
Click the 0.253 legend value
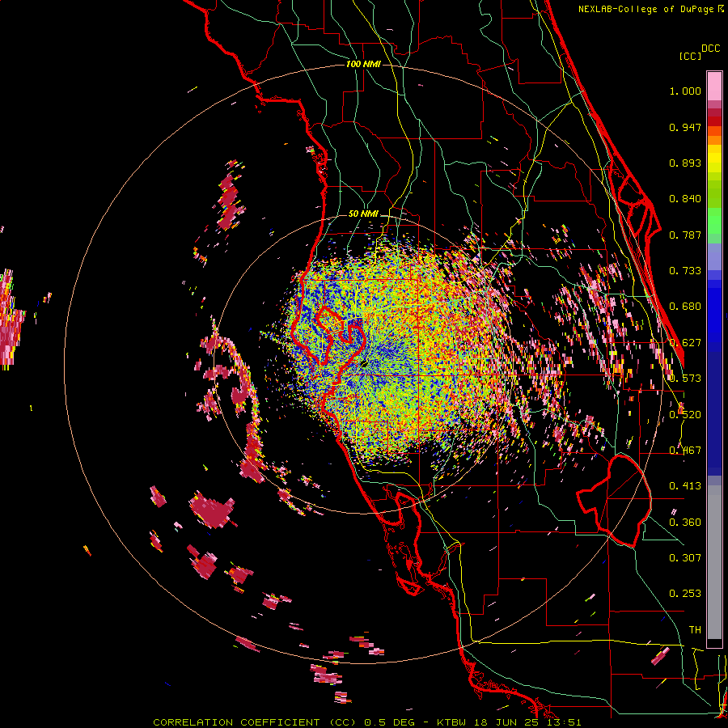click(685, 594)
